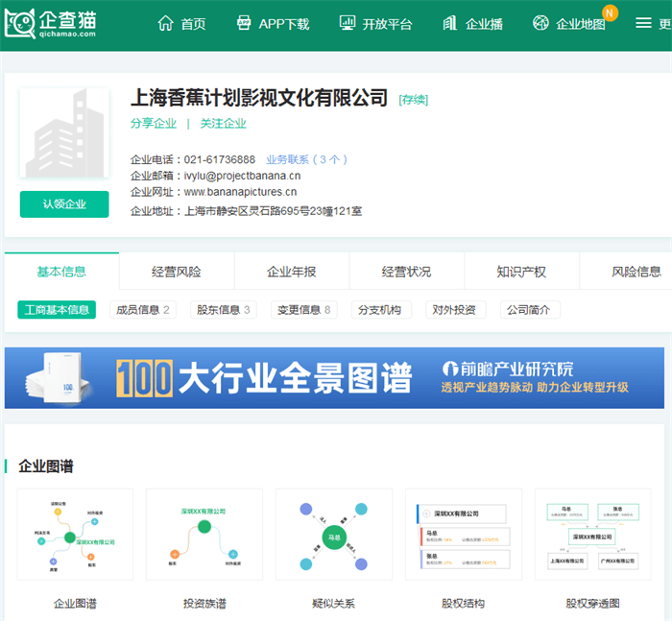This screenshot has width=672, height=621.
Task: Open 首页 in the top navigation
Action: pyautogui.click(x=193, y=24)
